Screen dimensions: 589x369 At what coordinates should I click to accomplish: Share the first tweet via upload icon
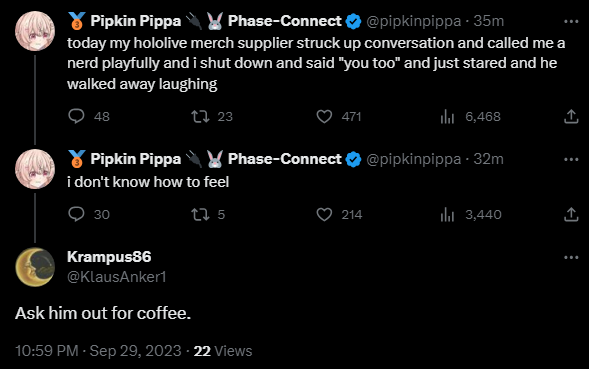point(571,116)
